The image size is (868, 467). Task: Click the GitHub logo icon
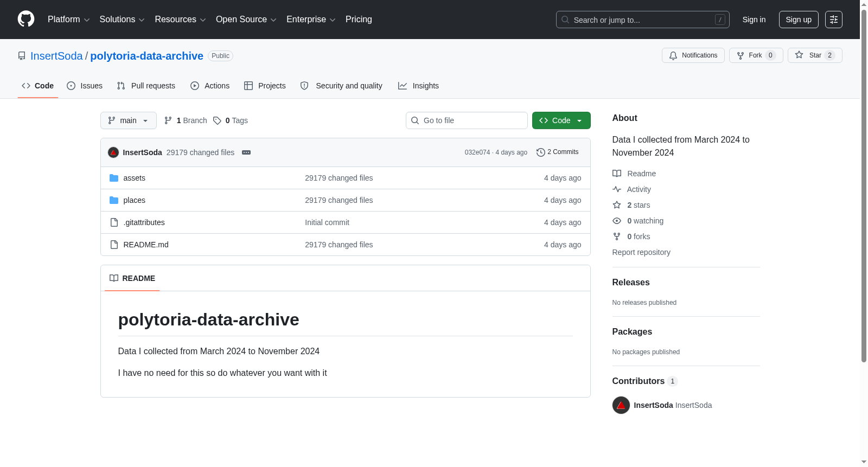(26, 19)
